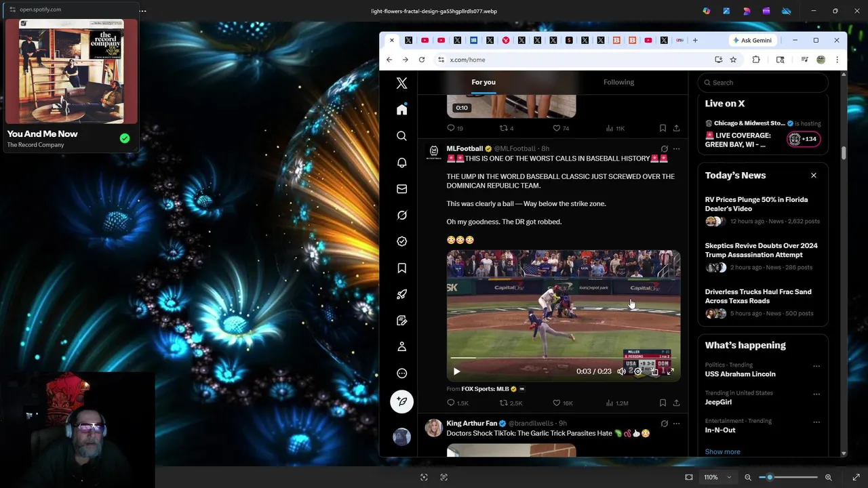Zoom out with the magnifier minus icon
Image resolution: width=868 pixels, height=488 pixels.
(748, 477)
